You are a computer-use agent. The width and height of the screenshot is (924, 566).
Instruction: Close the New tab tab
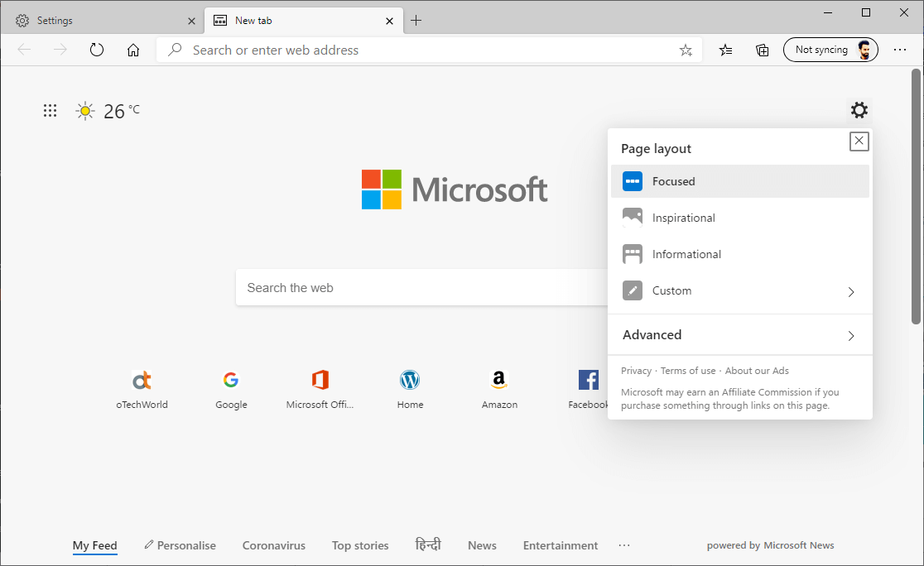click(389, 21)
